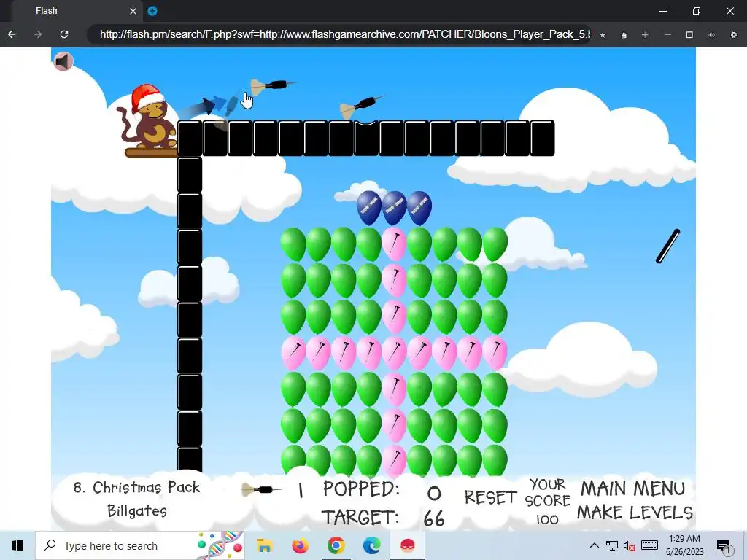Viewport: 747px width, 560px height.
Task: Open the muted volume tray icon
Action: coord(630,545)
